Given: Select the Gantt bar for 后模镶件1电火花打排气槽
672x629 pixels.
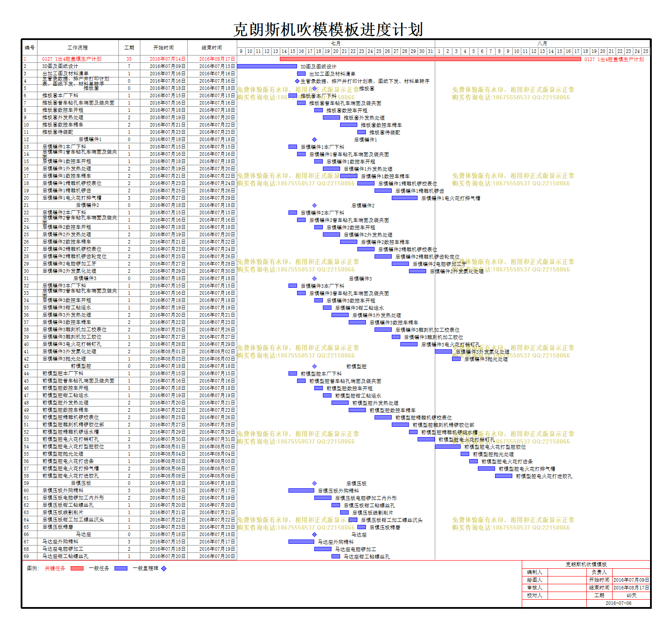Looking at the screenshot, I should pyautogui.click(x=405, y=198).
